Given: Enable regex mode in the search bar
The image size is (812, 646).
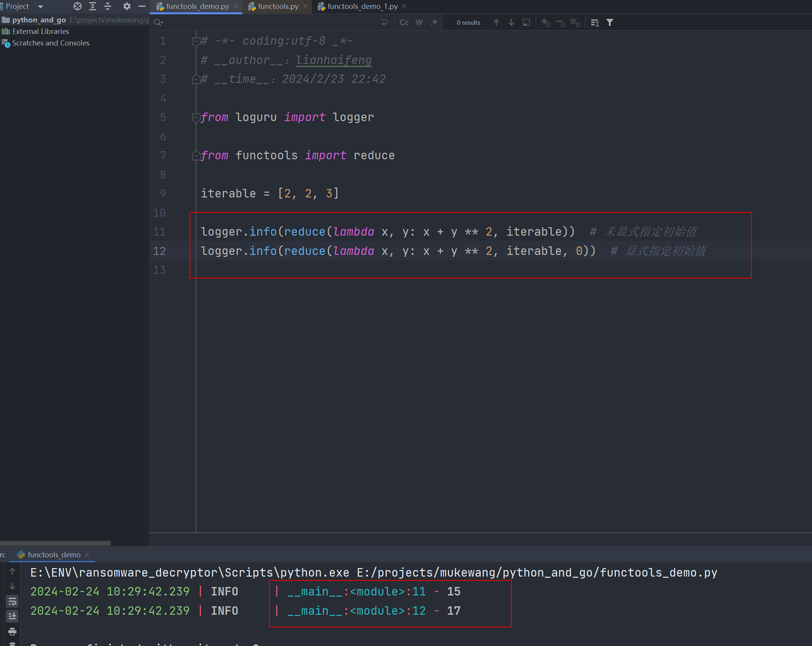Looking at the screenshot, I should point(434,22).
